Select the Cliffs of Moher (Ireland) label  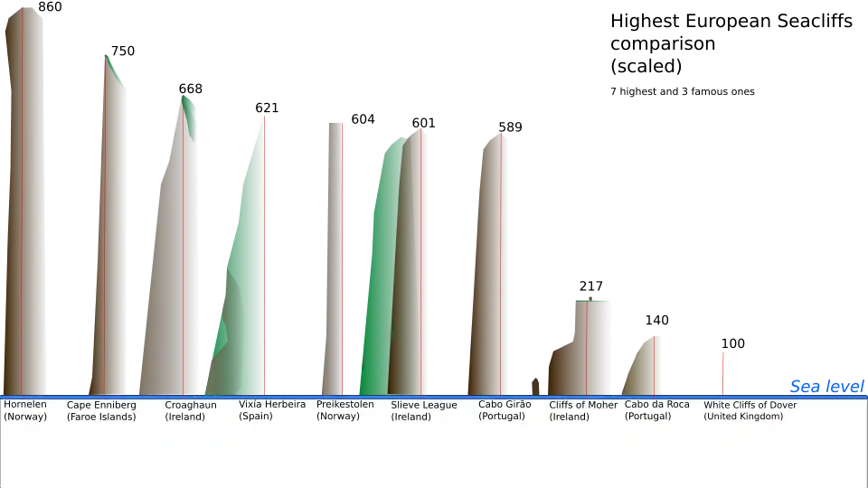(x=582, y=411)
